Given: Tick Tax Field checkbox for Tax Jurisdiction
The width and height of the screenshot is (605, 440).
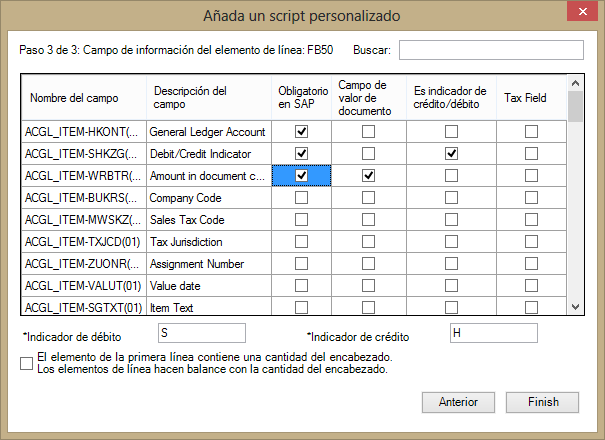Looking at the screenshot, I should (531, 242).
